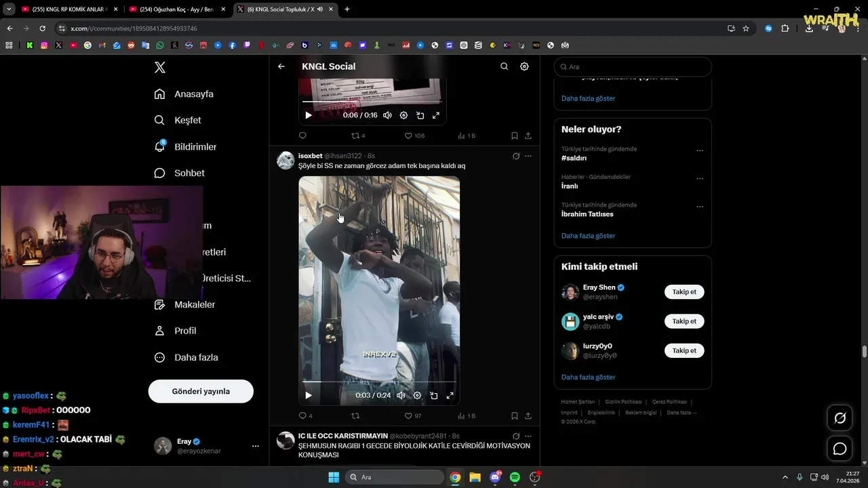Open Bildirimler notifications
868x488 pixels.
point(185,146)
